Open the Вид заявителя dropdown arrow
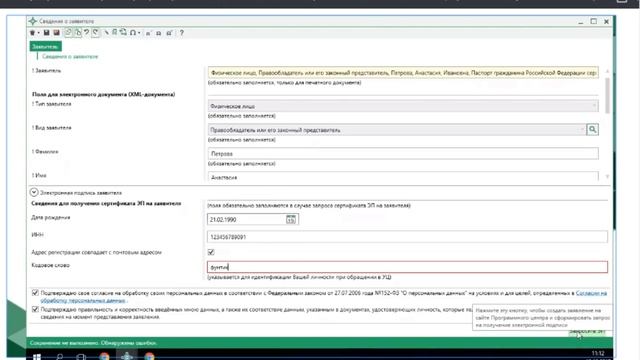This screenshot has height=360, width=640. [x=582, y=130]
